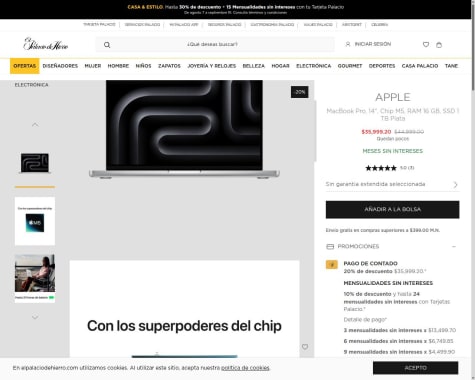This screenshot has height=380, width=475.
Task: Click 9 mensualidades sin intereses row
Action: 399,352
